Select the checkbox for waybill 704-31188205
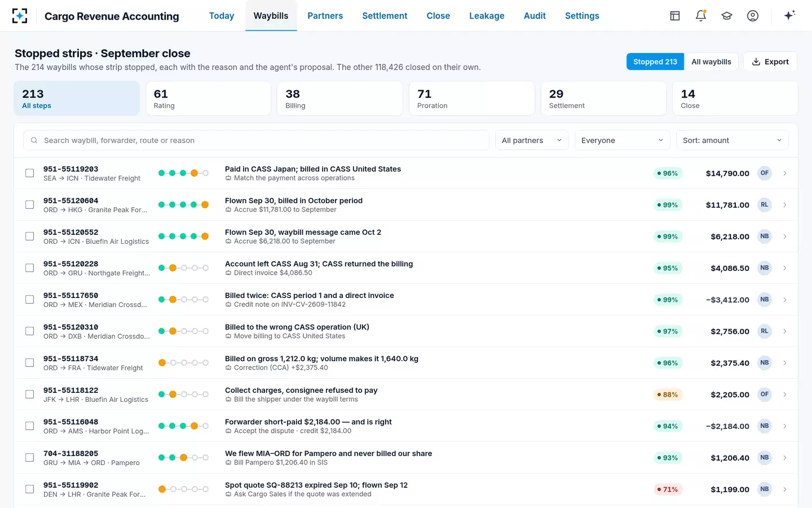This screenshot has height=508, width=812. [30, 458]
